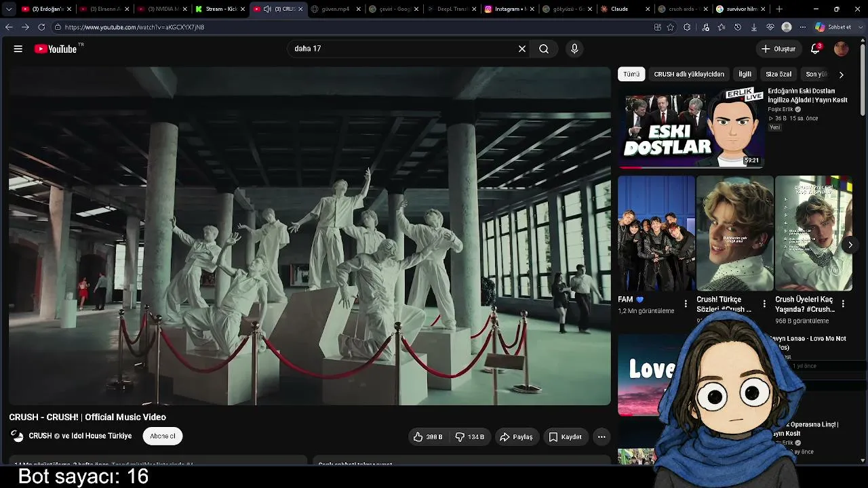Switch to the çeviri Google tab

point(394,9)
